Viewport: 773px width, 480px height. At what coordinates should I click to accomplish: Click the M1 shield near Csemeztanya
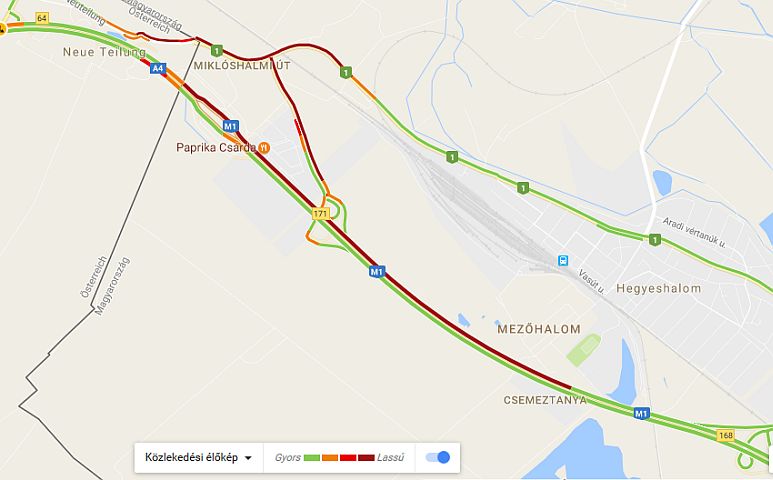click(641, 413)
